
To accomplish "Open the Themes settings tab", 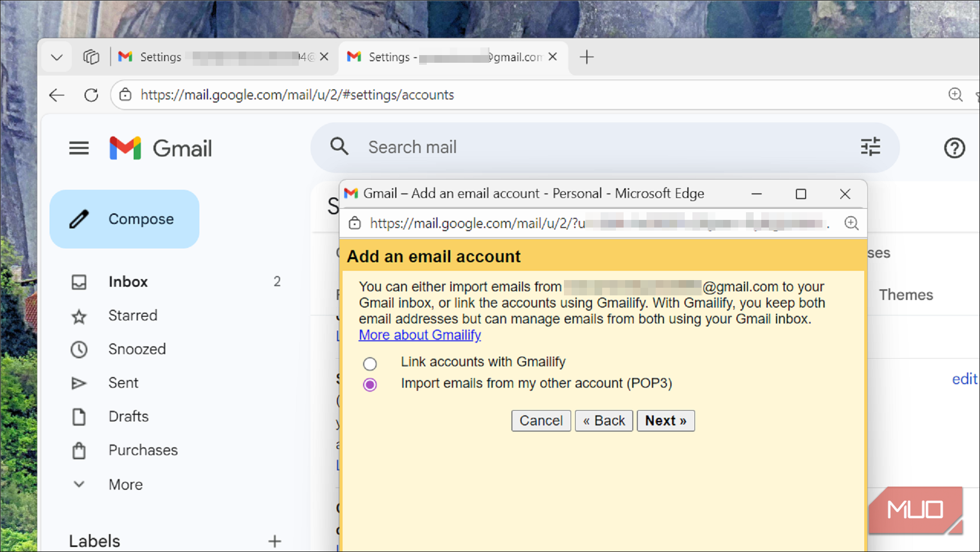I will [906, 294].
